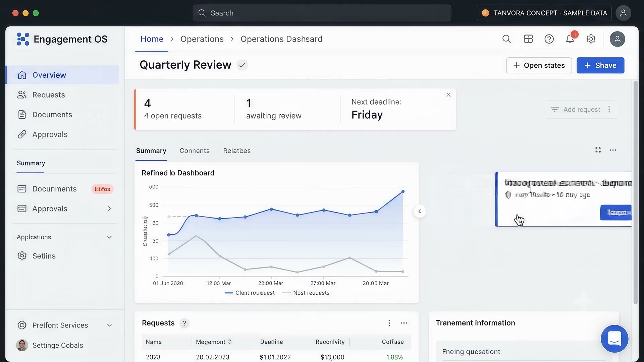Click the Open states button
The image size is (644, 362).
539,65
